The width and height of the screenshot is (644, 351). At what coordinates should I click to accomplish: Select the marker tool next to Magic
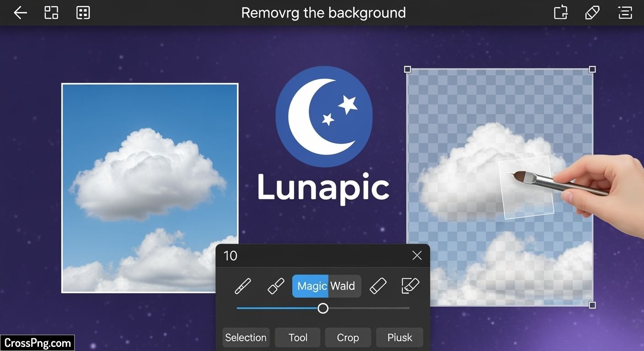276,286
